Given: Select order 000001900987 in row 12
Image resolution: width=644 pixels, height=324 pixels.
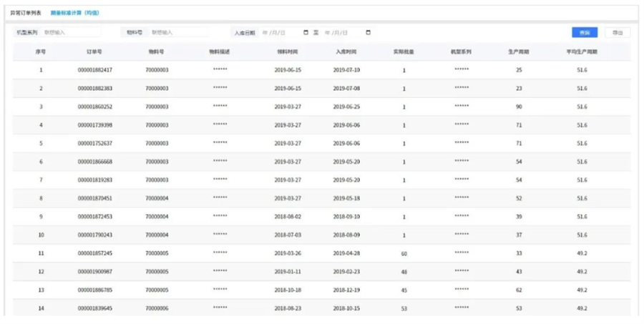Looking at the screenshot, I should point(95,272).
